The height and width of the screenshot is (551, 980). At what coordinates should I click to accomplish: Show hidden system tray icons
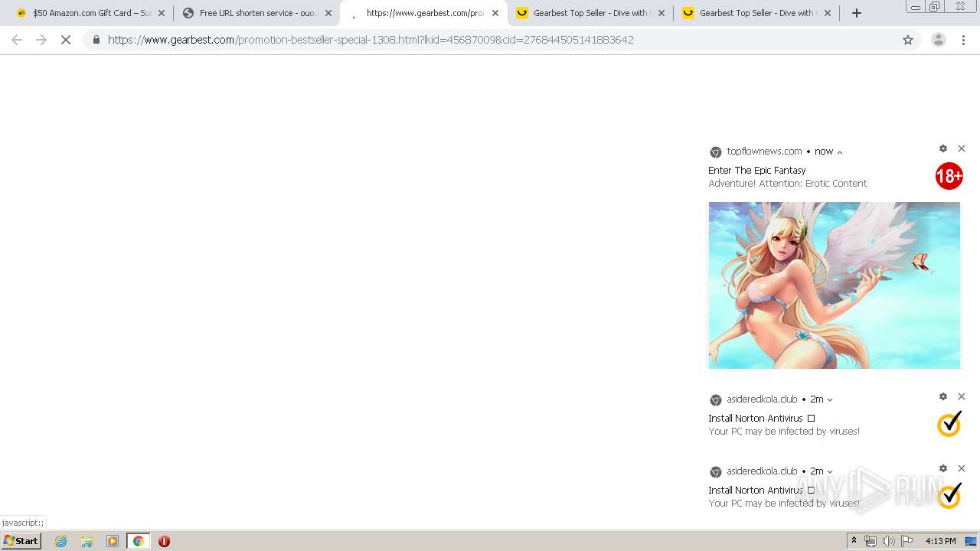click(x=854, y=541)
